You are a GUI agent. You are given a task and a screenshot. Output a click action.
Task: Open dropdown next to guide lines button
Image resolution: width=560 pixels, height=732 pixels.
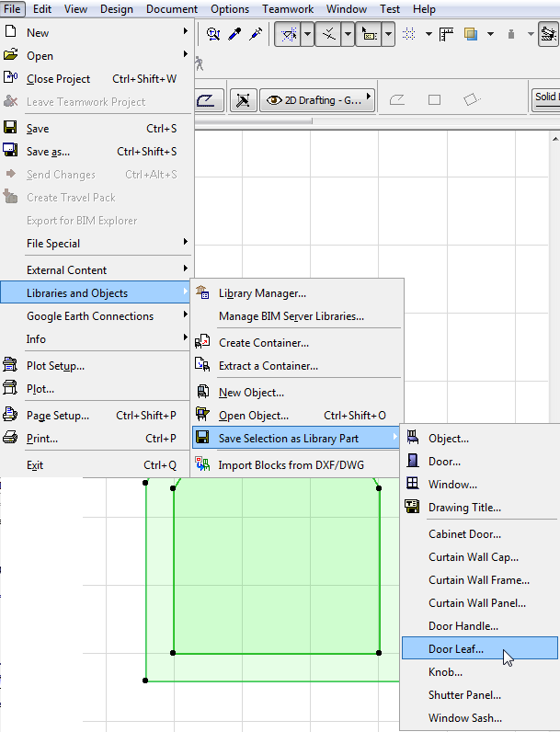click(307, 35)
